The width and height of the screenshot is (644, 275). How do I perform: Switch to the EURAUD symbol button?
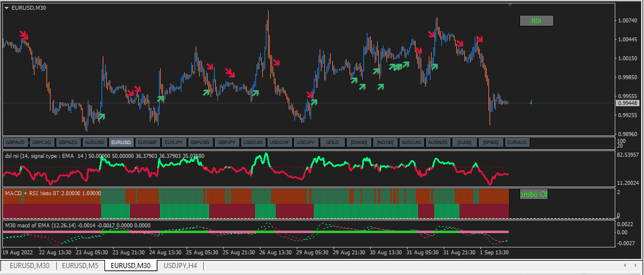[x=517, y=142]
